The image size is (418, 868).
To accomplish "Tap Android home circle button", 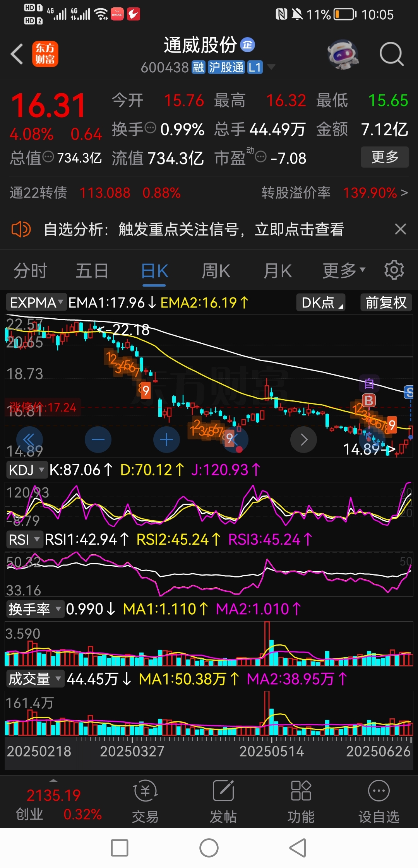I will (209, 848).
